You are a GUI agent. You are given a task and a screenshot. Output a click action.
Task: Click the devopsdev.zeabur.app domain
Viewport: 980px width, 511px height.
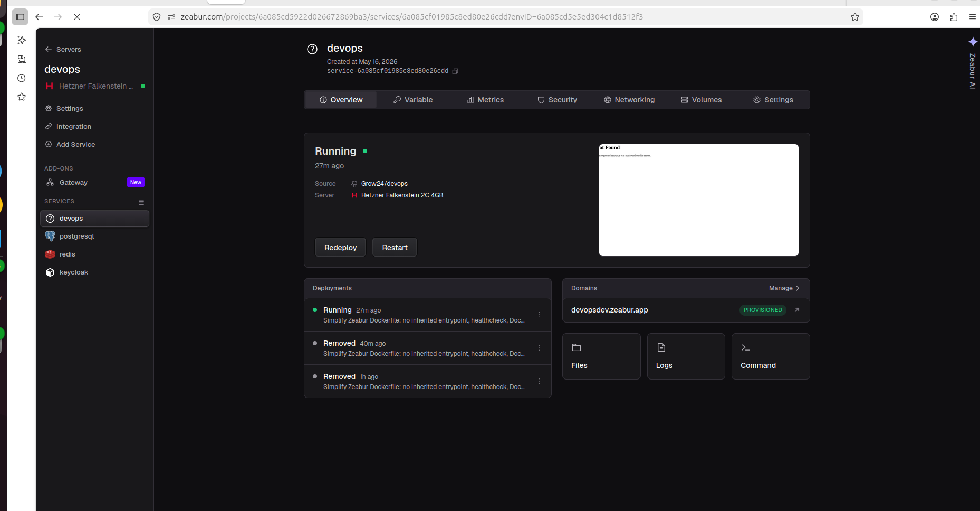click(610, 310)
